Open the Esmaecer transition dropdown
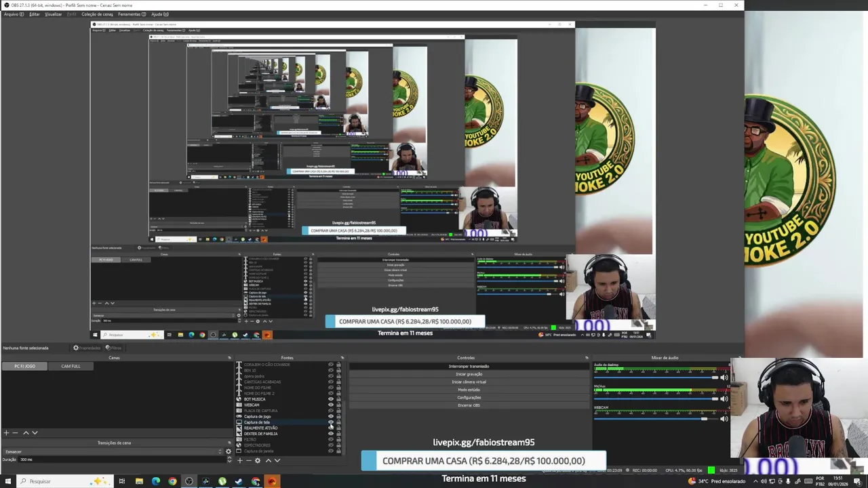This screenshot has width=868, height=488. (113, 451)
